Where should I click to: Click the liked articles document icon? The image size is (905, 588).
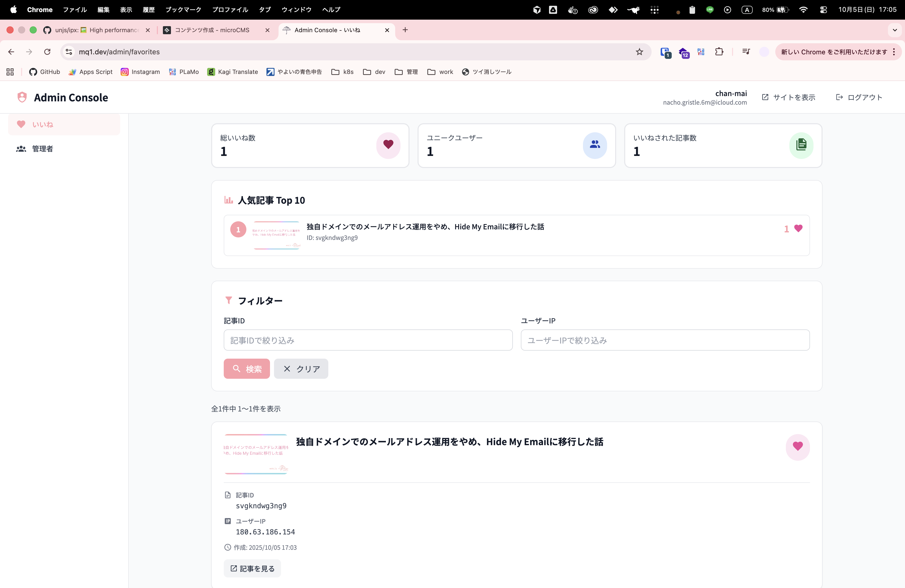(801, 145)
